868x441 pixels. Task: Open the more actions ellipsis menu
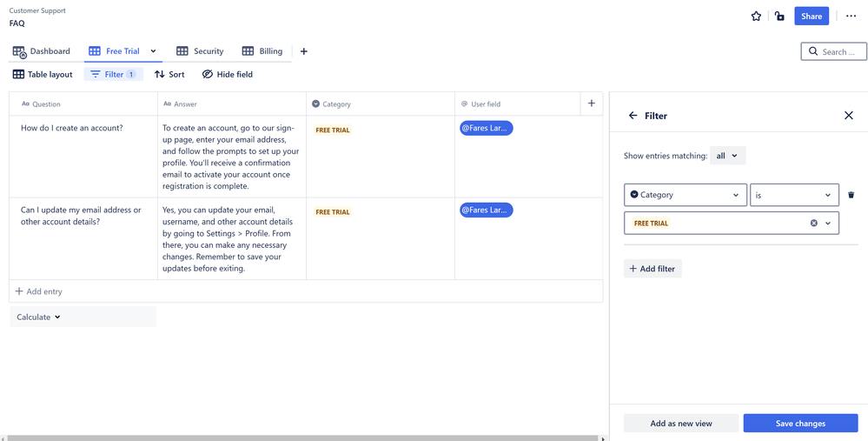click(x=851, y=16)
